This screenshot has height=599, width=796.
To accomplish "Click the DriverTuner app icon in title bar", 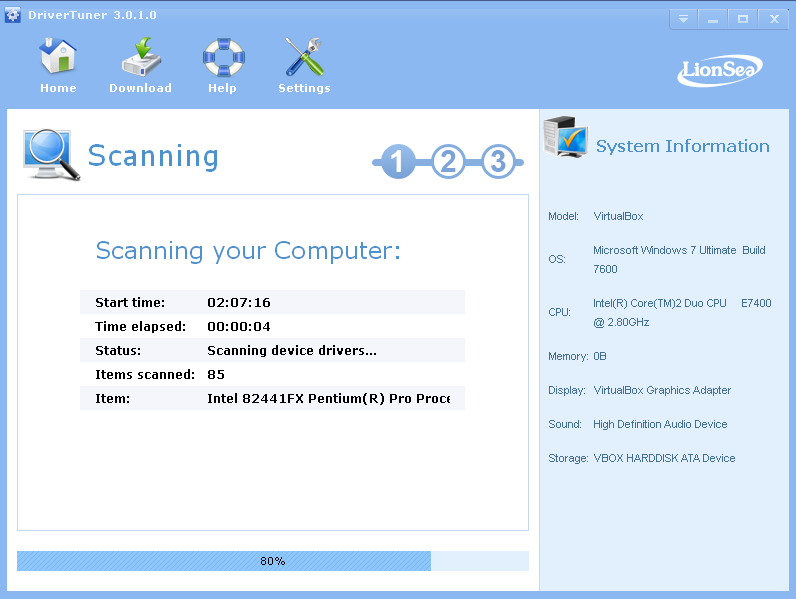I will coord(13,15).
